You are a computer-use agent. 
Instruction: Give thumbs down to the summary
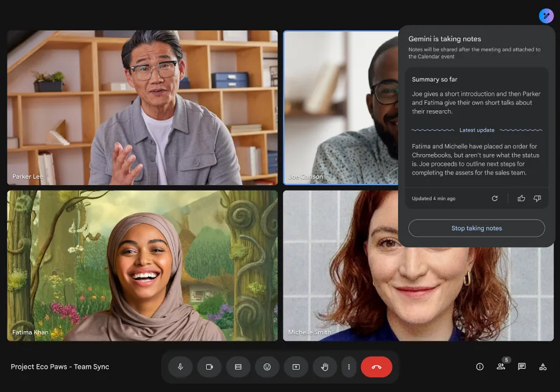(x=537, y=198)
